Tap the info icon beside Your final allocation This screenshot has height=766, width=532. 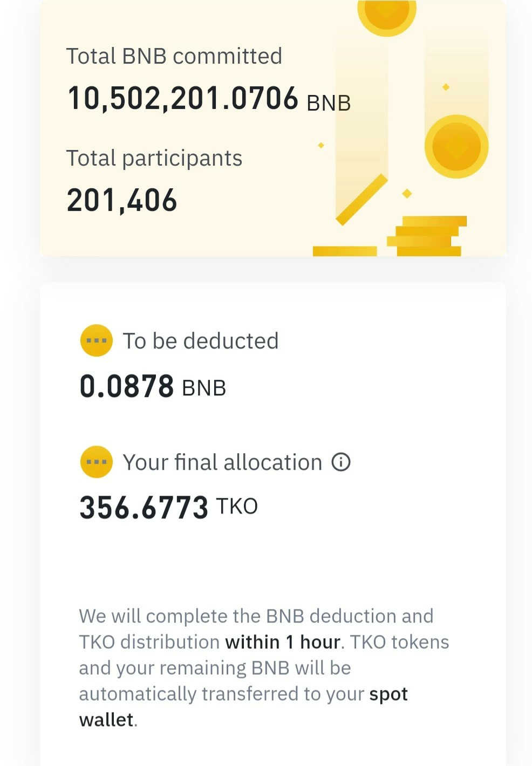[x=341, y=462]
